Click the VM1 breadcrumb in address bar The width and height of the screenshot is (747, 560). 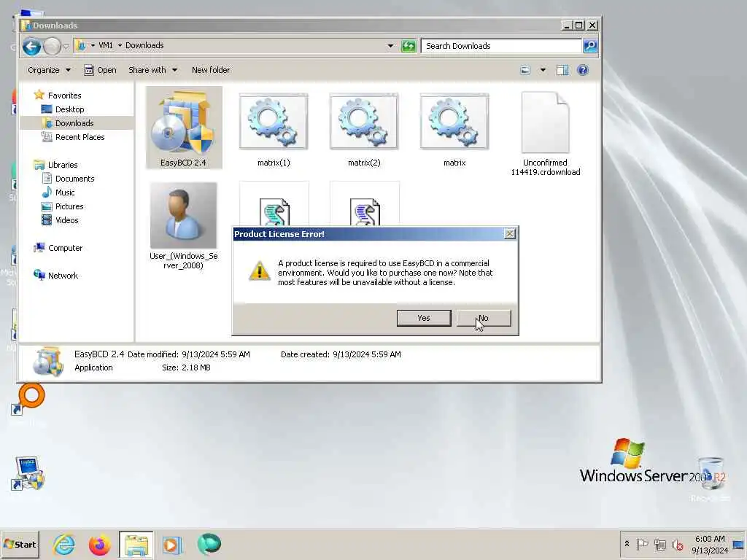click(x=106, y=45)
